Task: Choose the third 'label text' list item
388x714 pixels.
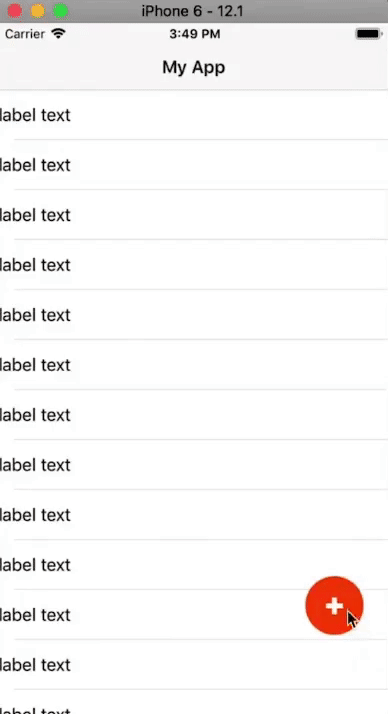Action: (x=194, y=215)
